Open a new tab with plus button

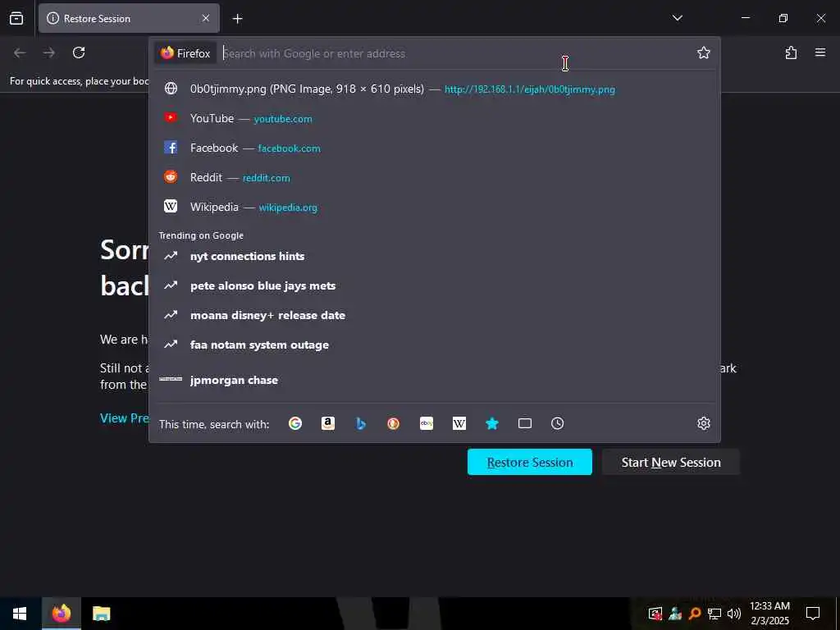tap(237, 19)
